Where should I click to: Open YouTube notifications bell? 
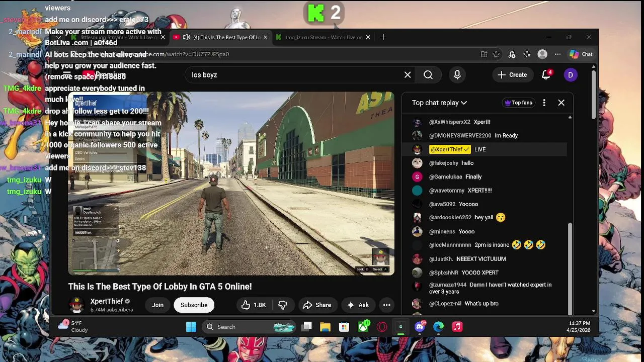(x=546, y=75)
